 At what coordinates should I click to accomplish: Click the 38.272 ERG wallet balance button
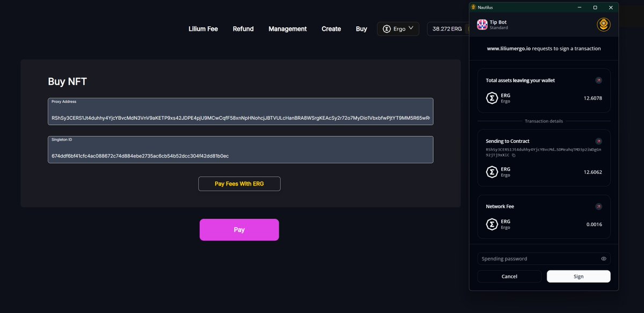[x=447, y=29]
